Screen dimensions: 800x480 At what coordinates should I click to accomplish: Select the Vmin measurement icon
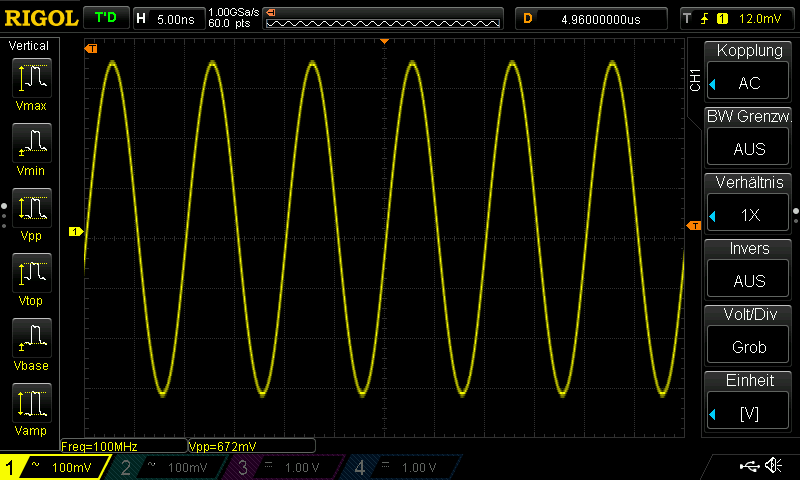[32, 142]
